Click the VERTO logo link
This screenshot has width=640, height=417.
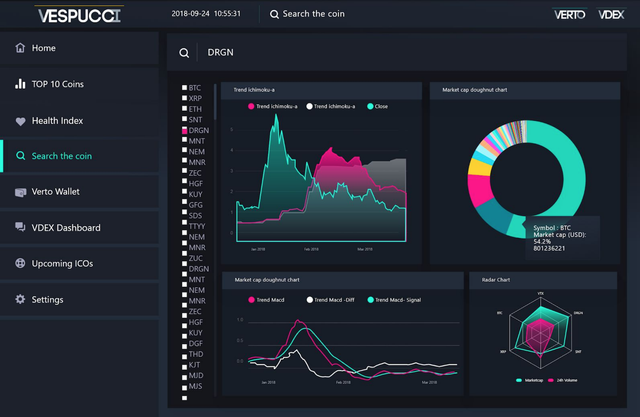coord(569,15)
